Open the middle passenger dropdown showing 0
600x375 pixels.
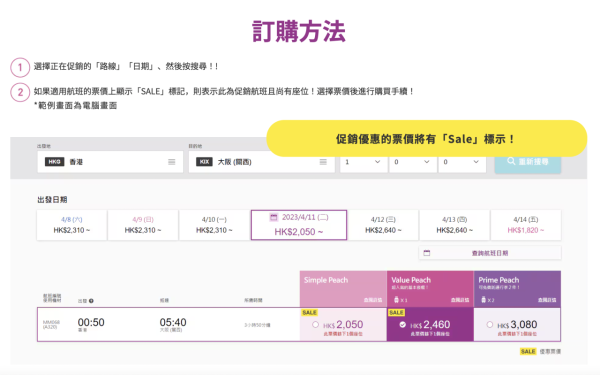click(413, 162)
